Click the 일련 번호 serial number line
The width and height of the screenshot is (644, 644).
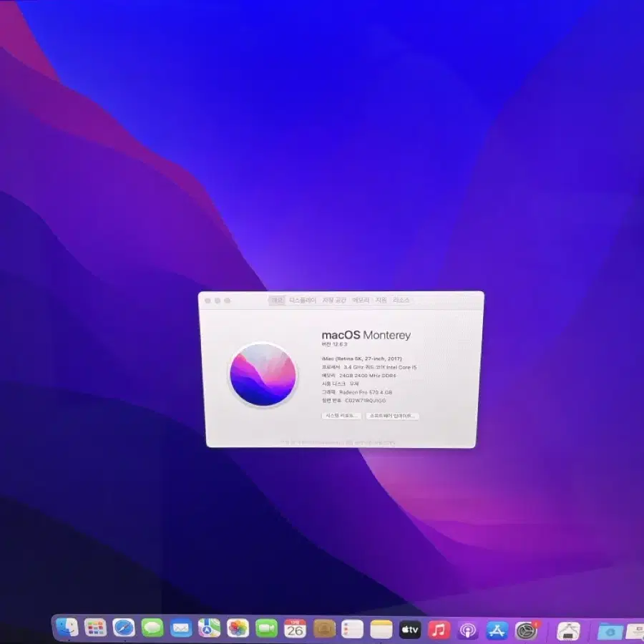pos(353,401)
